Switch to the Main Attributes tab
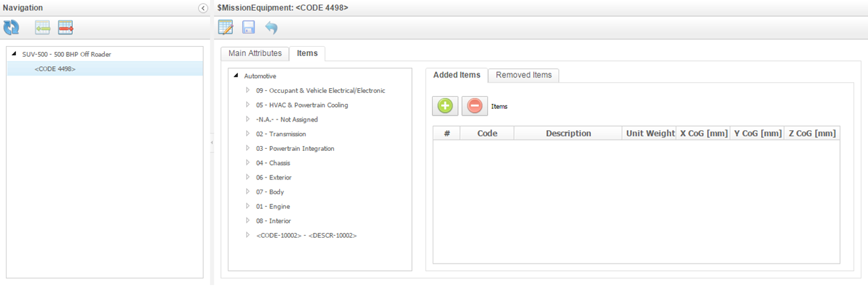Viewport: 868px width, 287px height. pyautogui.click(x=255, y=53)
